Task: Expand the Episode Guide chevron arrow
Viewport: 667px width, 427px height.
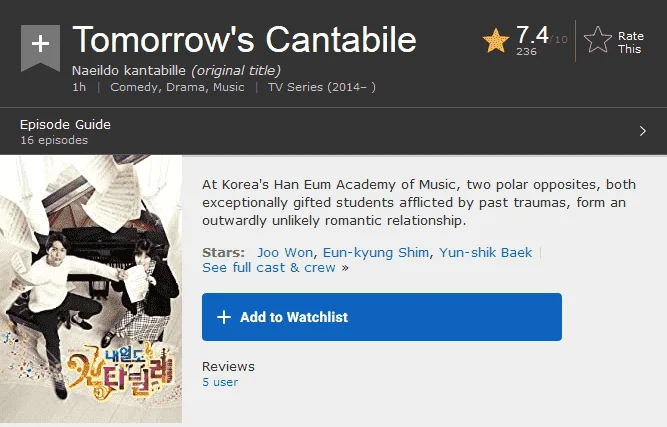Action: pos(643,131)
